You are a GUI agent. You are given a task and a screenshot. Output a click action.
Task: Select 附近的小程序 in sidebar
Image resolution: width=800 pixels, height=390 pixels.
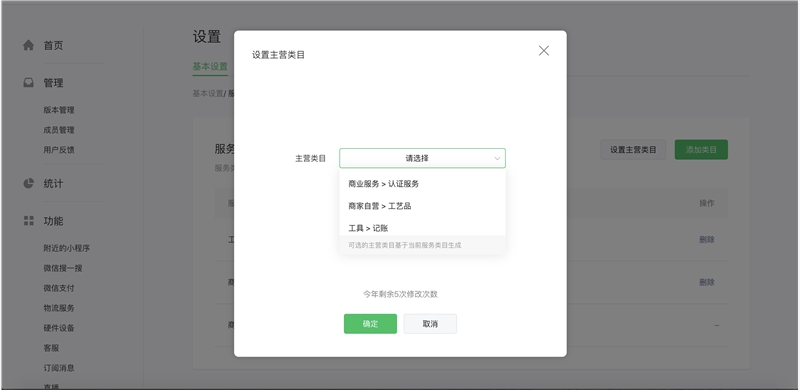pyautogui.click(x=66, y=248)
